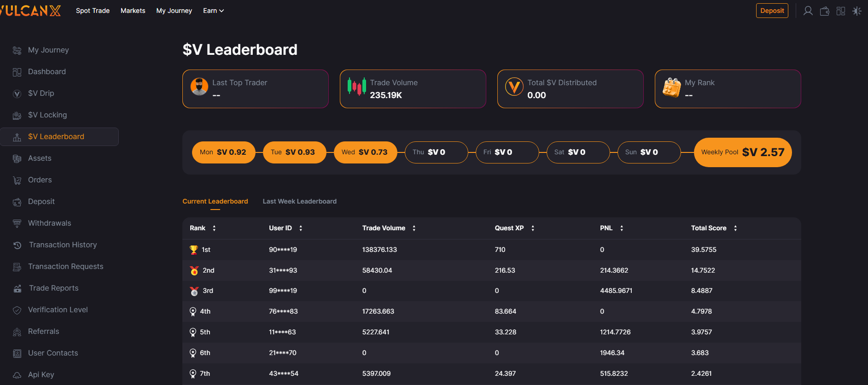Screen dimensions: 868x385
Task: Expand the Earn dropdown menu
Action: tap(213, 11)
